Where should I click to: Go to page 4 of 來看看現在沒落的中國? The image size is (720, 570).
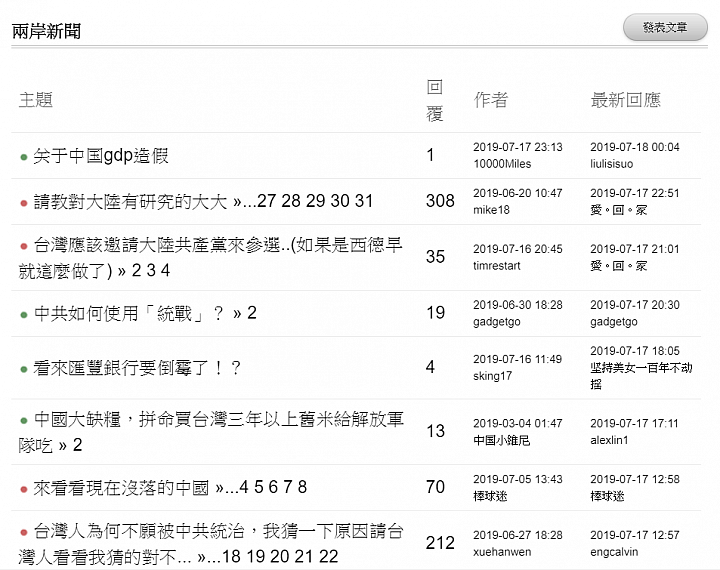[244, 487]
